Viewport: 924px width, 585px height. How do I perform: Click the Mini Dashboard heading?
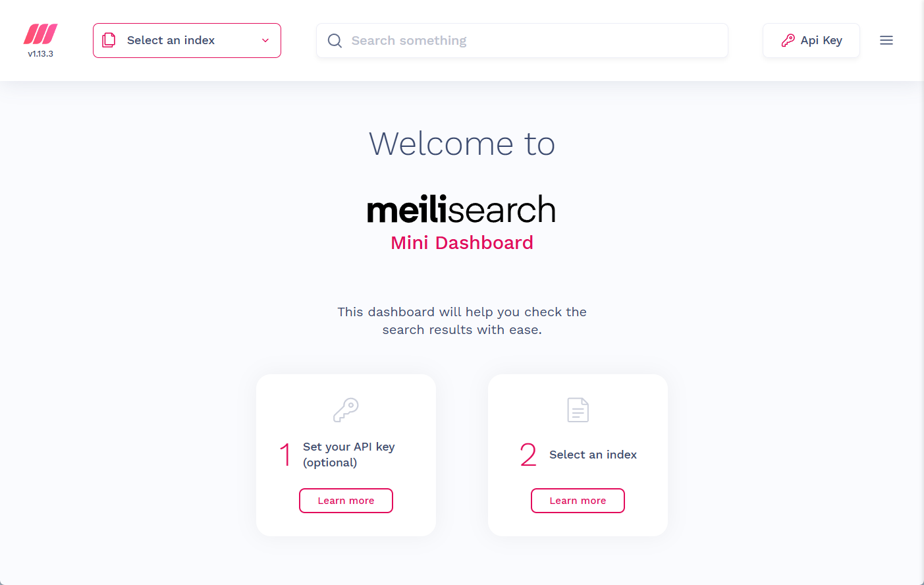(461, 242)
